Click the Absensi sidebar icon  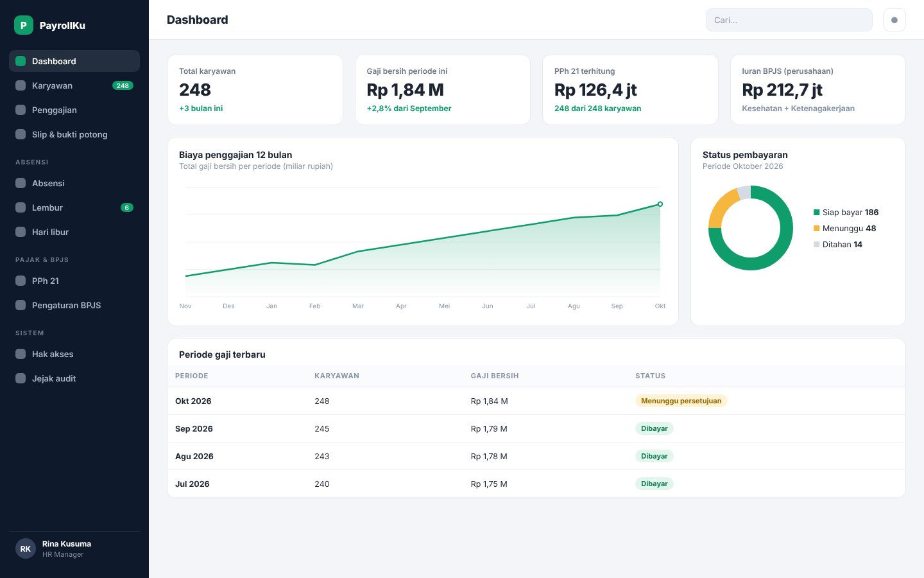coord(21,183)
